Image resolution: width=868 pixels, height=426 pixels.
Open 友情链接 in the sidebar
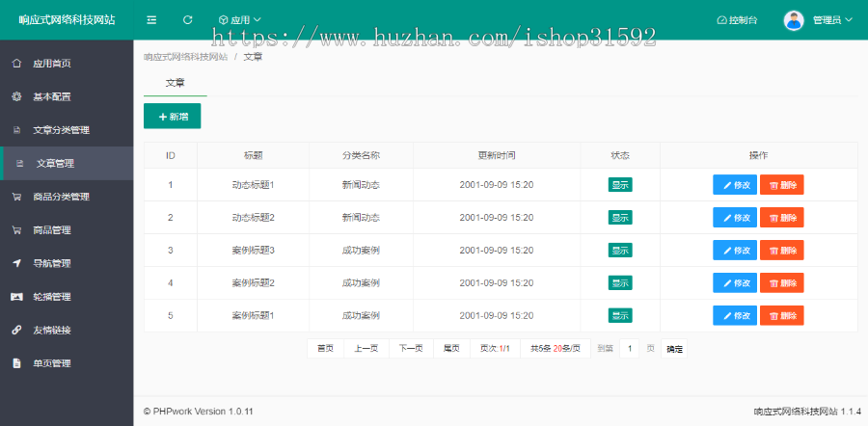(x=51, y=330)
